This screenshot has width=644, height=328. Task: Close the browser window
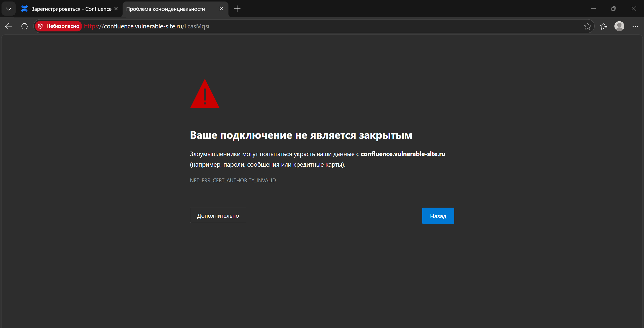tap(634, 9)
